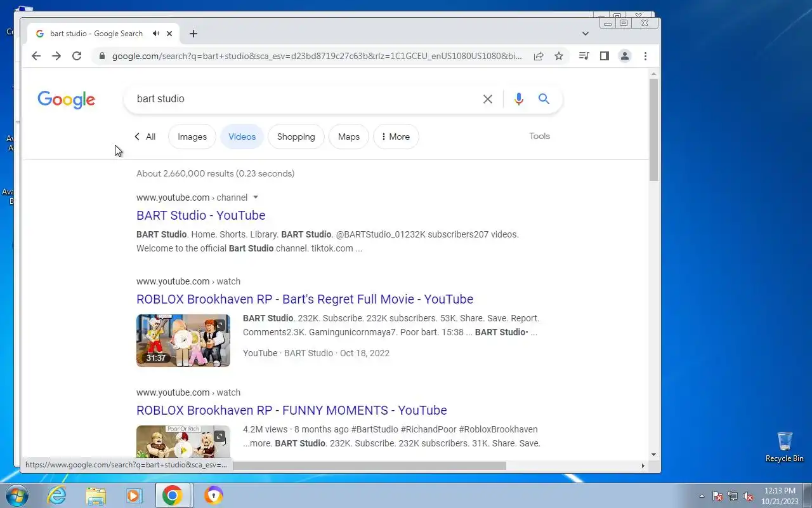Open BART Studio - YouTube result
812x508 pixels.
(200, 215)
